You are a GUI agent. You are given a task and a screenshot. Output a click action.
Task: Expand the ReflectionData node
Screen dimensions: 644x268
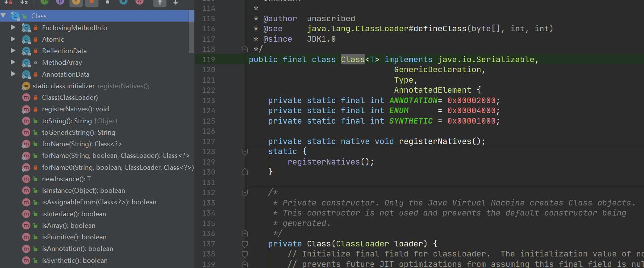pos(13,51)
